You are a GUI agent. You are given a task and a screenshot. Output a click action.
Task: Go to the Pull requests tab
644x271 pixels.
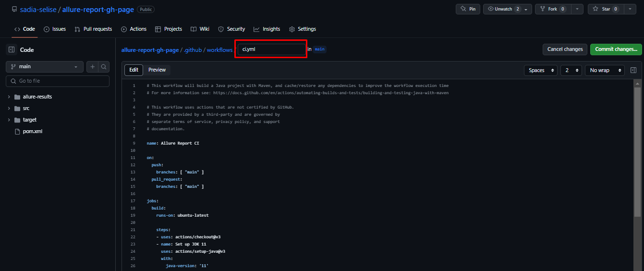pos(93,29)
